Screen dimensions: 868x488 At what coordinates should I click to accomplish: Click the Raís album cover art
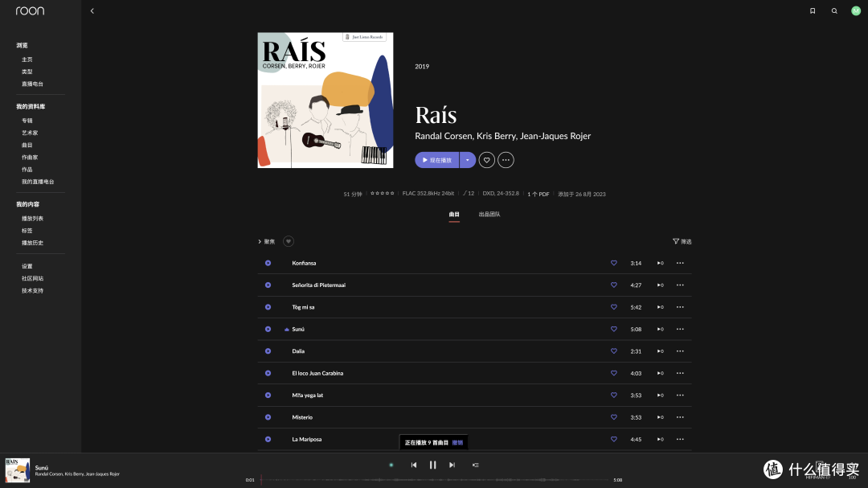click(325, 100)
